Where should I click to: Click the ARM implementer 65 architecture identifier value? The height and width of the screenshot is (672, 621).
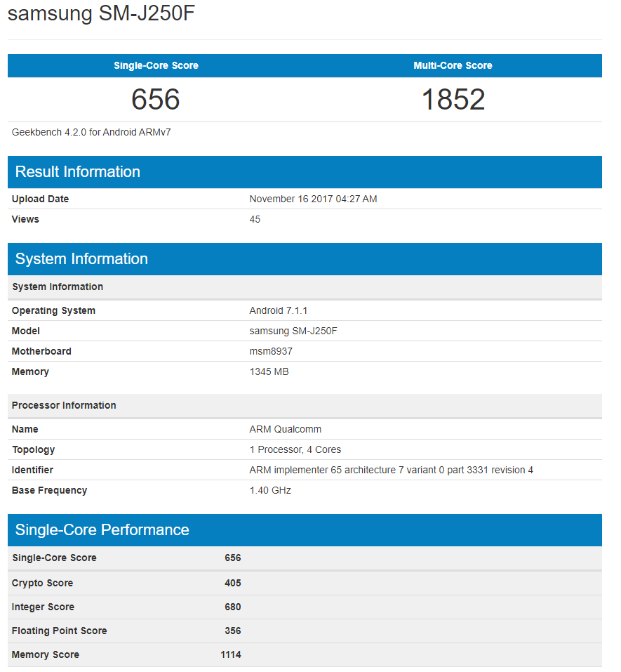click(x=392, y=470)
